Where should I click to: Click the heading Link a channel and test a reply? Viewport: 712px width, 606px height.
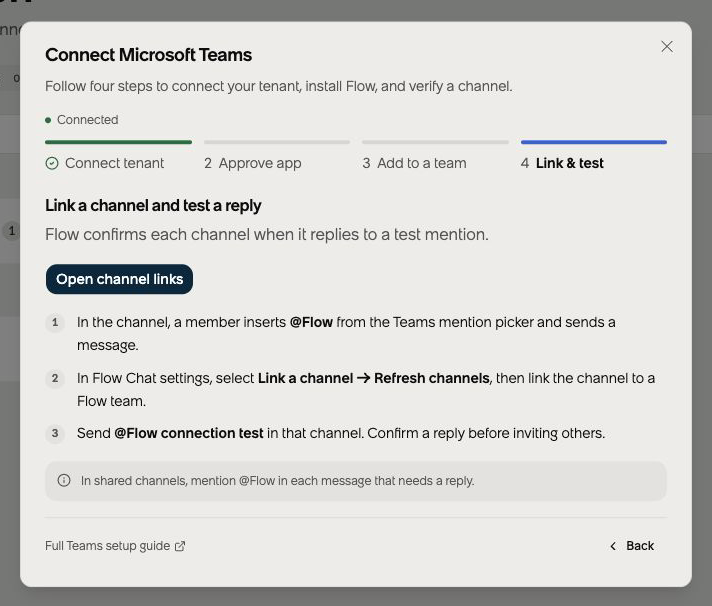pyautogui.click(x=153, y=206)
